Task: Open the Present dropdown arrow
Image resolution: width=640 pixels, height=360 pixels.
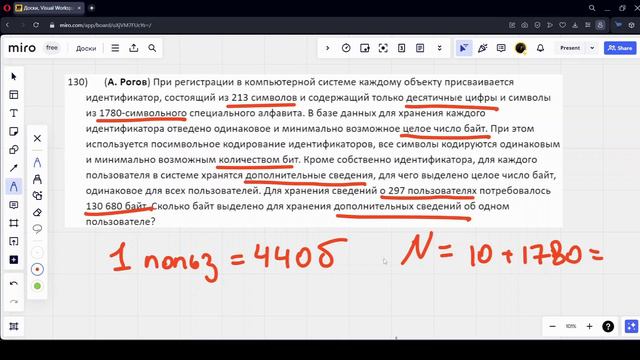Action: (x=592, y=48)
